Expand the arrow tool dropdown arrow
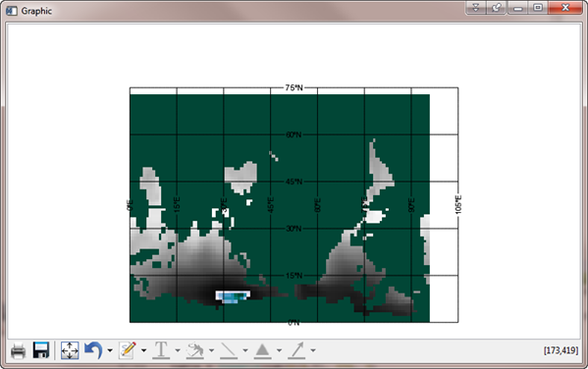The image size is (588, 369). pos(313,350)
